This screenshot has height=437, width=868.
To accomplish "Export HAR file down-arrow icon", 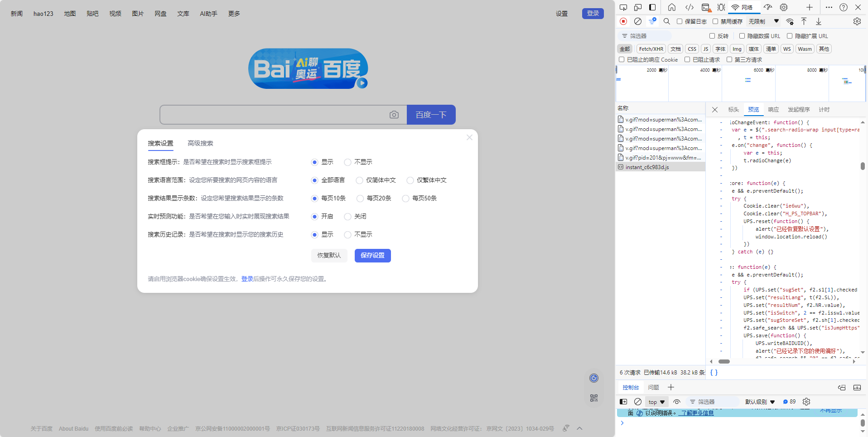I will [x=818, y=21].
